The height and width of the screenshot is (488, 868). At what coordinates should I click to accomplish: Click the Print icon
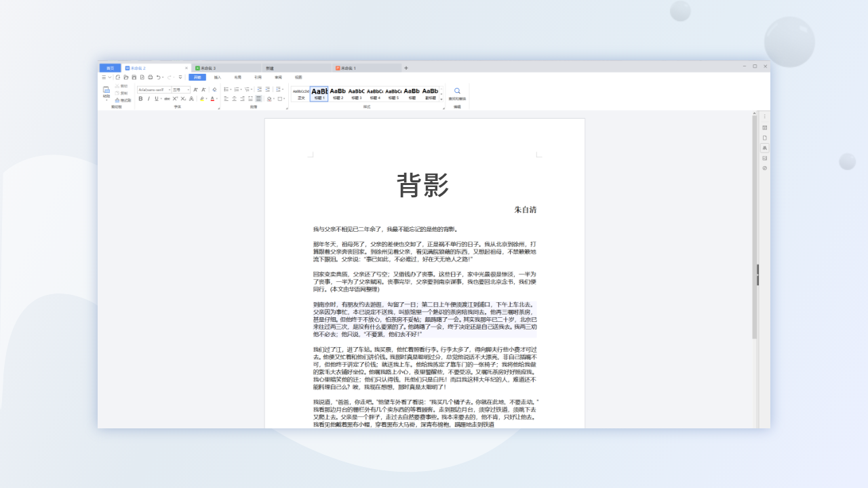pos(151,77)
